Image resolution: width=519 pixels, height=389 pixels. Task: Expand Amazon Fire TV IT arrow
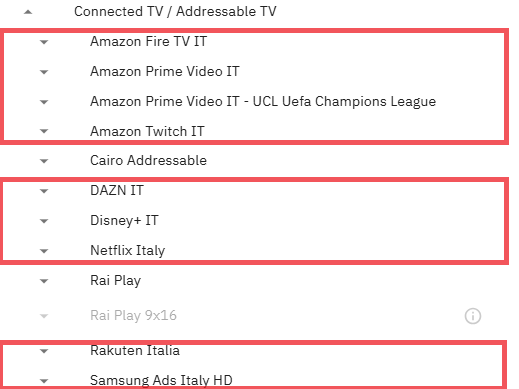(44, 42)
